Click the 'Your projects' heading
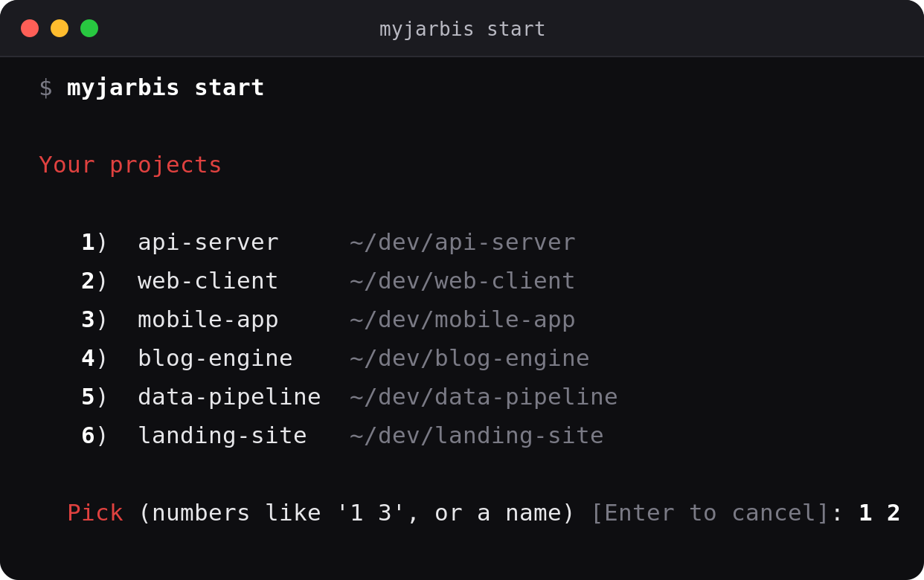The height and width of the screenshot is (580, 924). [130, 165]
